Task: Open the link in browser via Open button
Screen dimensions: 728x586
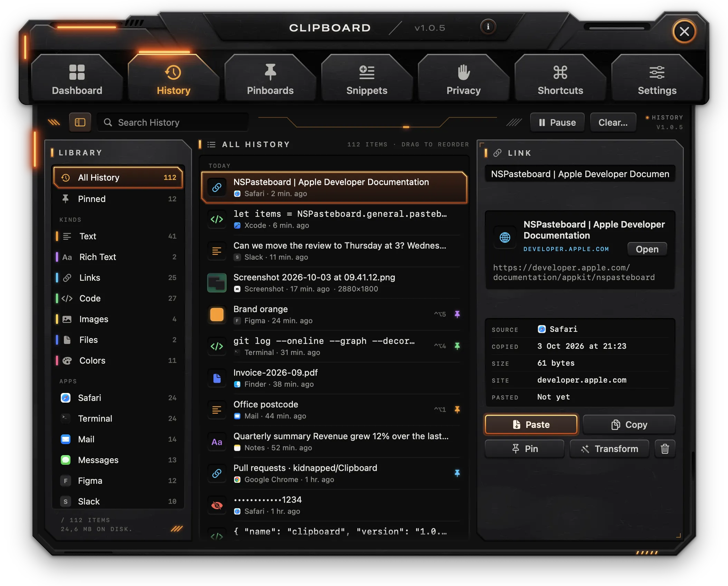Action: click(x=647, y=249)
